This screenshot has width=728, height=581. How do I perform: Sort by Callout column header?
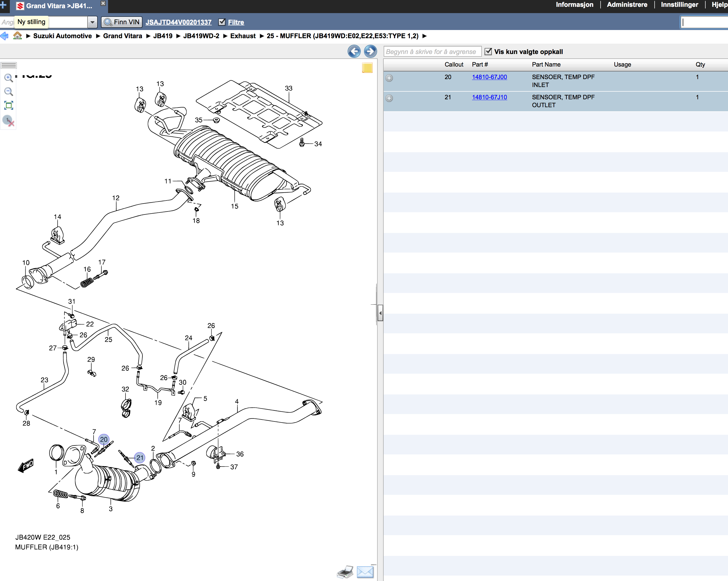(454, 64)
